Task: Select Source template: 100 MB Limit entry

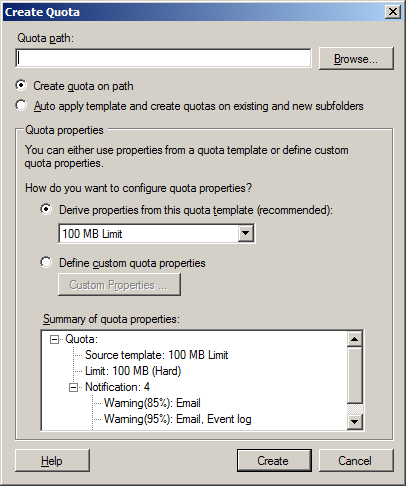Action: tap(156, 355)
